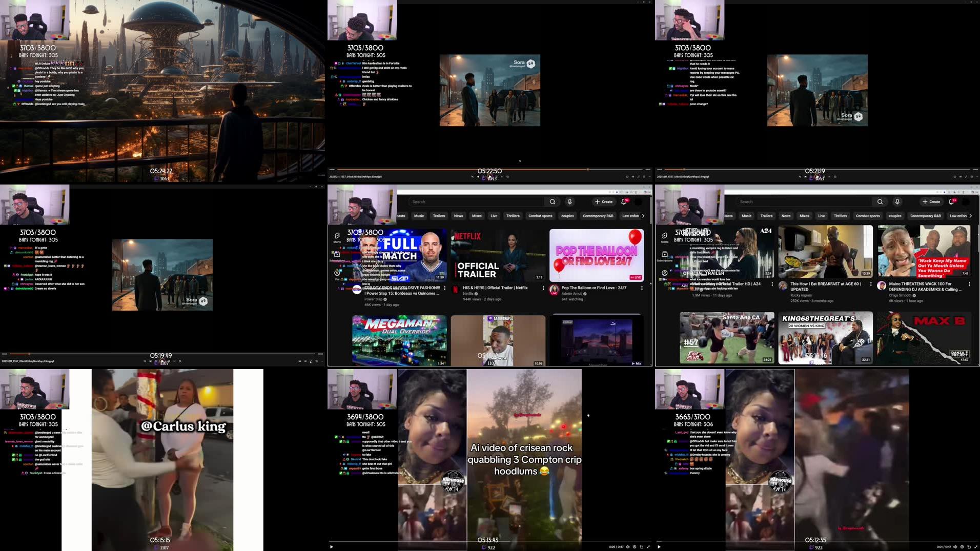Screen dimensions: 980x551
Task: Mute the video with the speaker icon
Action: [628, 547]
